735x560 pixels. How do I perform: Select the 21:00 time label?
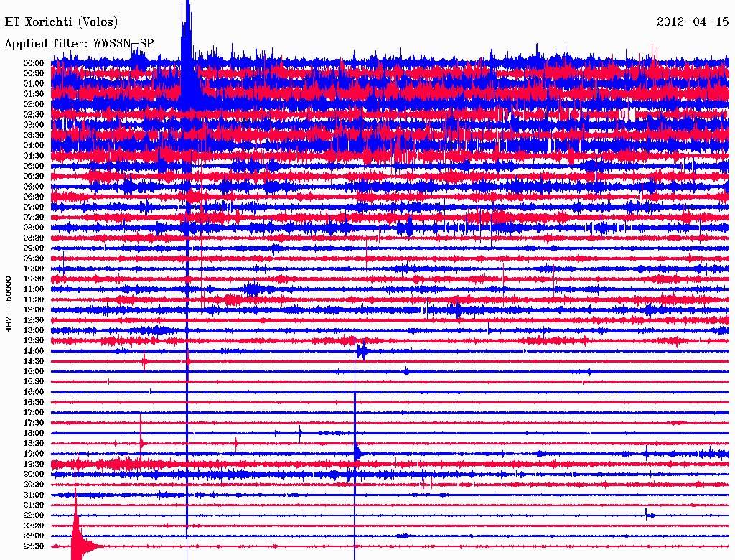click(34, 495)
